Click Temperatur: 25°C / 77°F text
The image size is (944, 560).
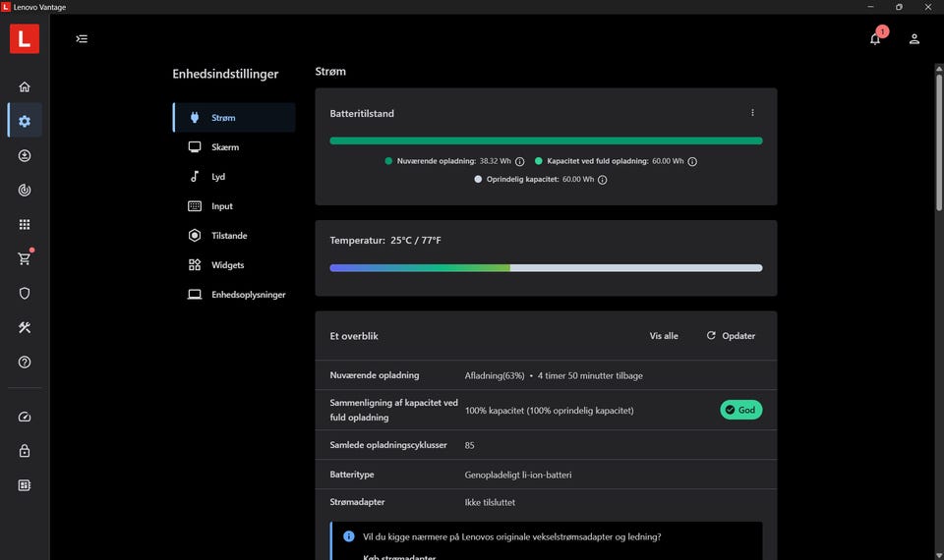(385, 240)
